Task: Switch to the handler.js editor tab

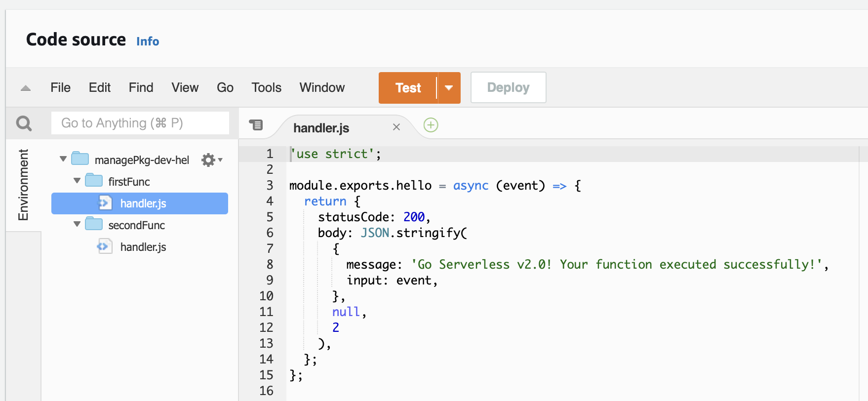Action: [x=321, y=128]
